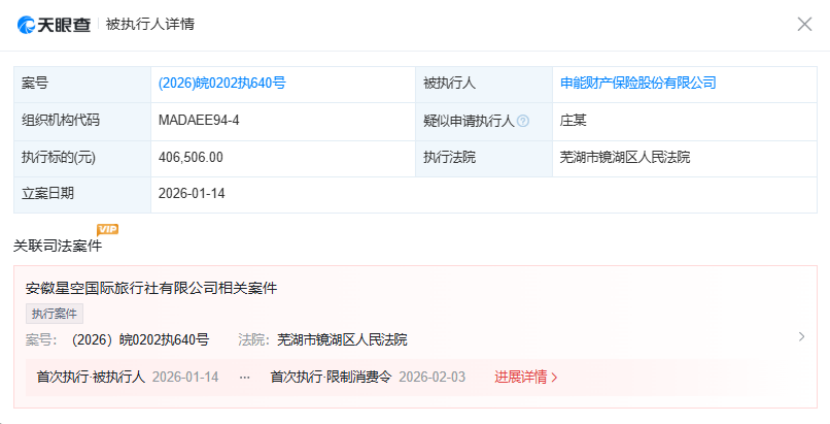830x424 pixels.
Task: Click 案号 label cell in table
Action: coord(82,84)
